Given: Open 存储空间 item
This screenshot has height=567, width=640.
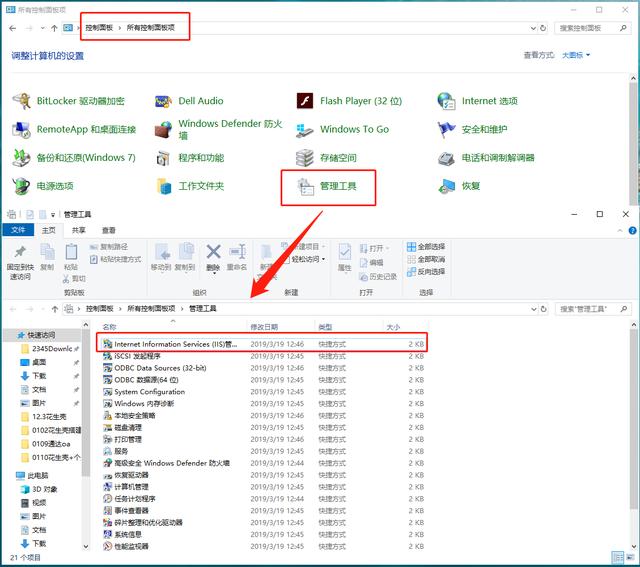Looking at the screenshot, I should (x=326, y=158).
